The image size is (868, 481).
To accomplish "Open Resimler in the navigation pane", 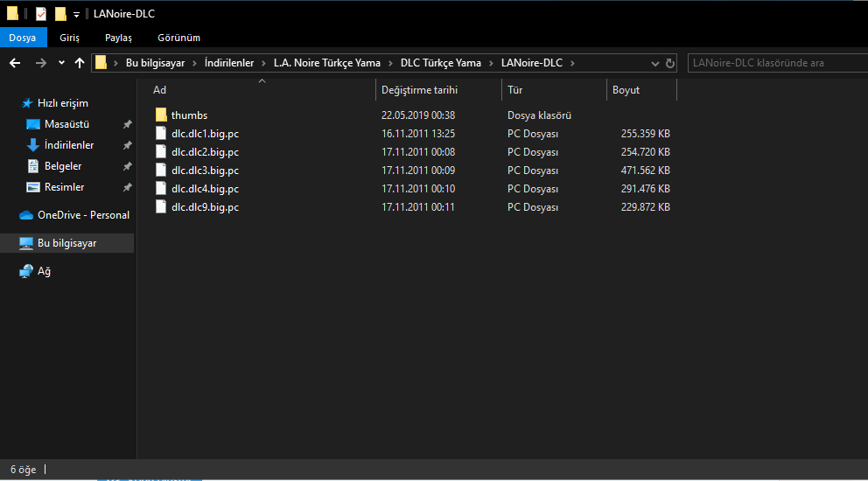I will tap(64, 187).
